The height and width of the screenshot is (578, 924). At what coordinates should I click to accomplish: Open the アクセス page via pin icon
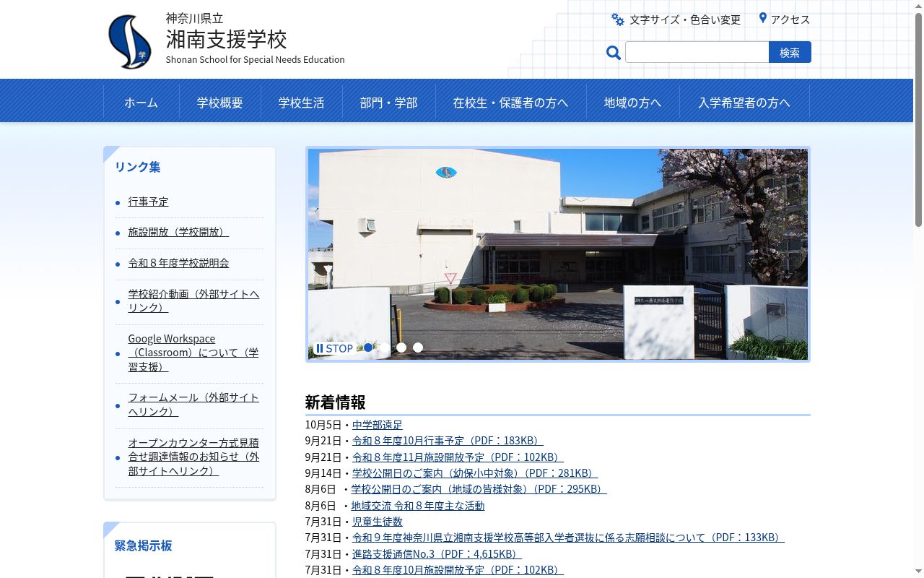pos(784,20)
